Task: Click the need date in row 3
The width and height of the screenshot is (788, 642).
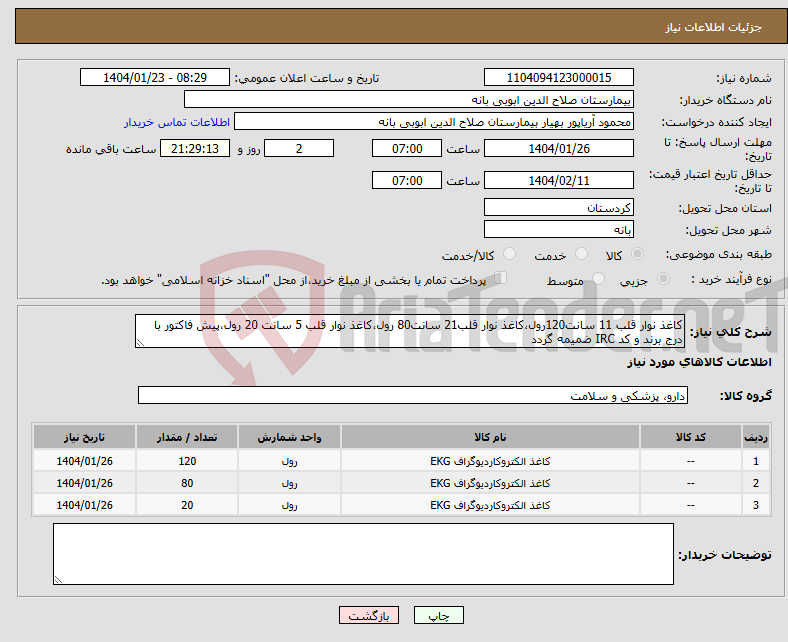Action: tap(84, 505)
